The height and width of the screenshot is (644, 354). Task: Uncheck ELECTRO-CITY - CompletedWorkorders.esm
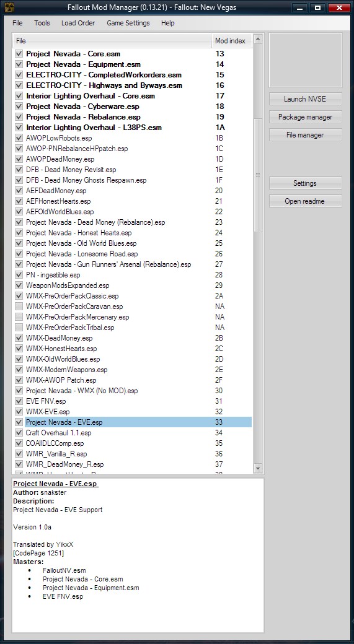(19, 75)
